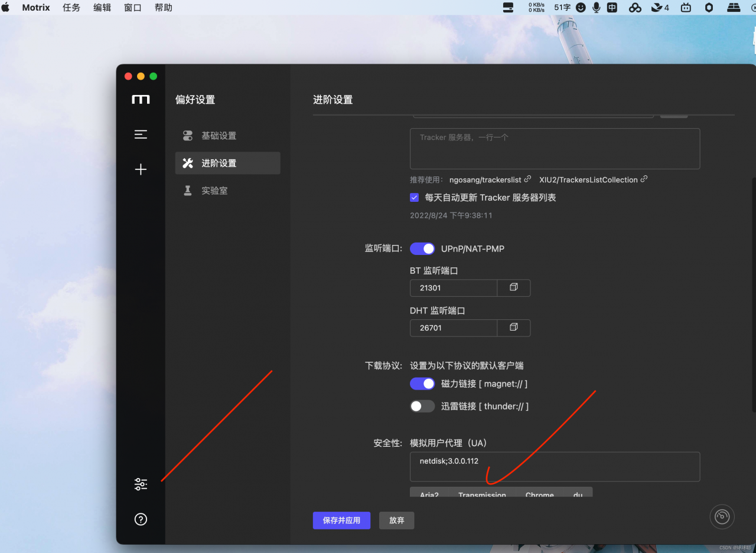This screenshot has height=553, width=756.
Task: Open the ngosang/trackerslist link
Action: pos(490,180)
